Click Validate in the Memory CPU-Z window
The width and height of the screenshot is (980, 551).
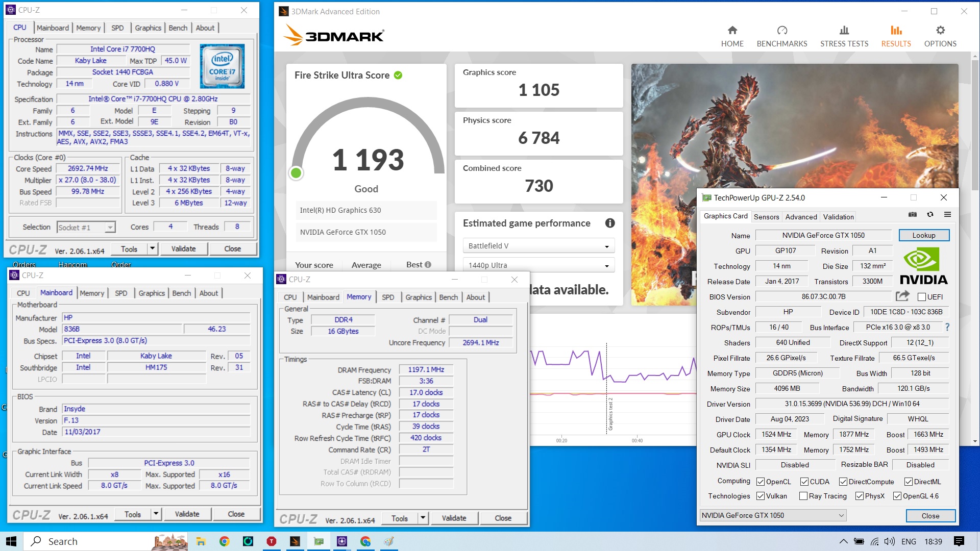tap(454, 518)
